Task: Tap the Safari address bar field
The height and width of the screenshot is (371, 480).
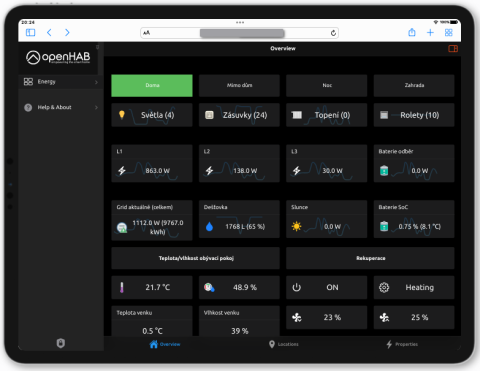Action: 239,33
